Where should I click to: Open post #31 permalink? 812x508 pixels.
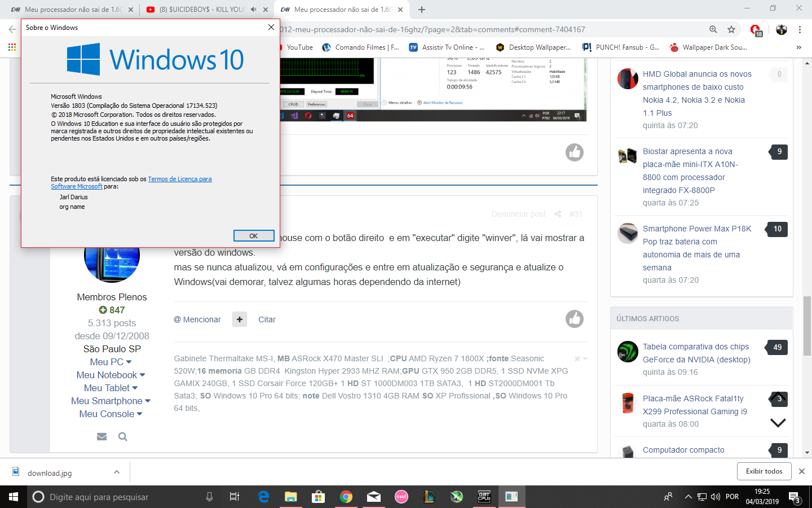[x=576, y=214]
